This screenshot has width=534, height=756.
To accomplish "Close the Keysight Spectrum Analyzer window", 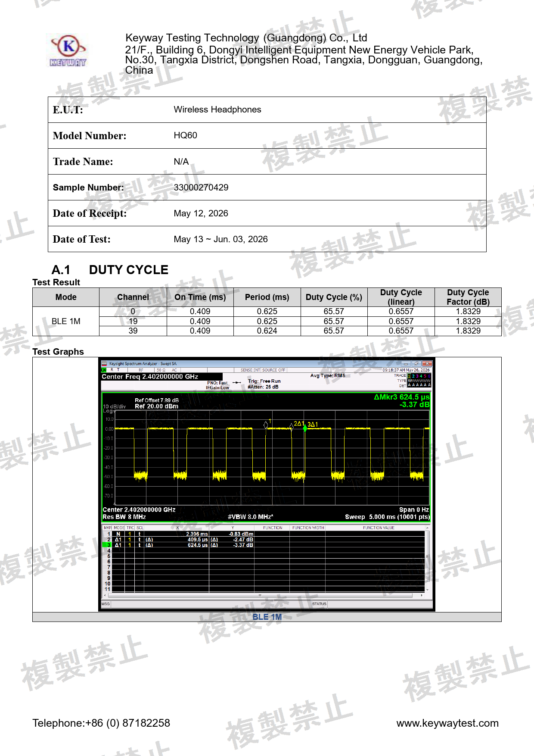I will pyautogui.click(x=427, y=364).
